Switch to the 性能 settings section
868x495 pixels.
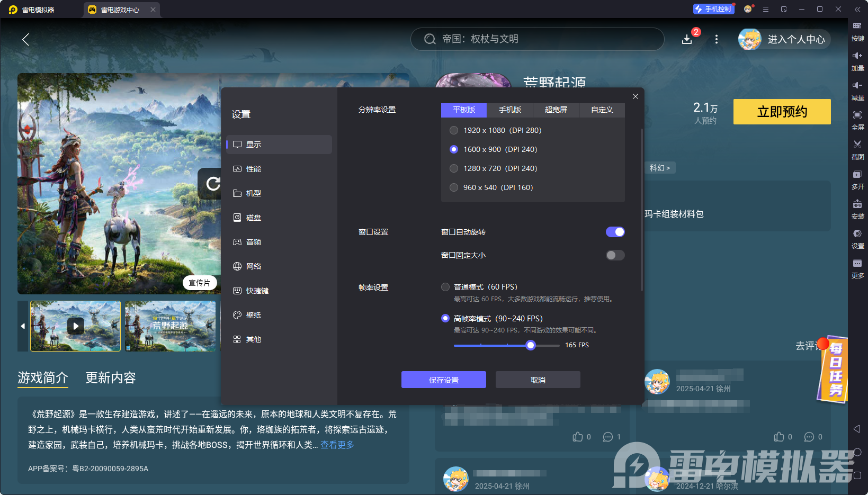pos(253,168)
